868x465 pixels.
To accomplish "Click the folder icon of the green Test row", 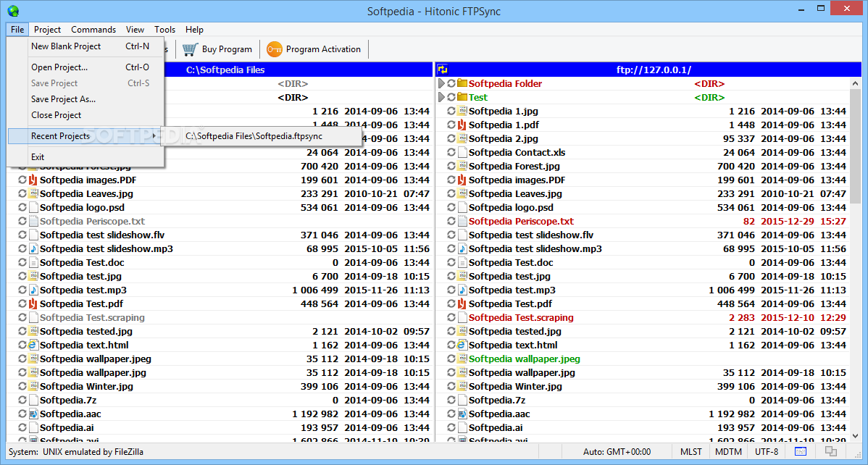I will click(462, 98).
